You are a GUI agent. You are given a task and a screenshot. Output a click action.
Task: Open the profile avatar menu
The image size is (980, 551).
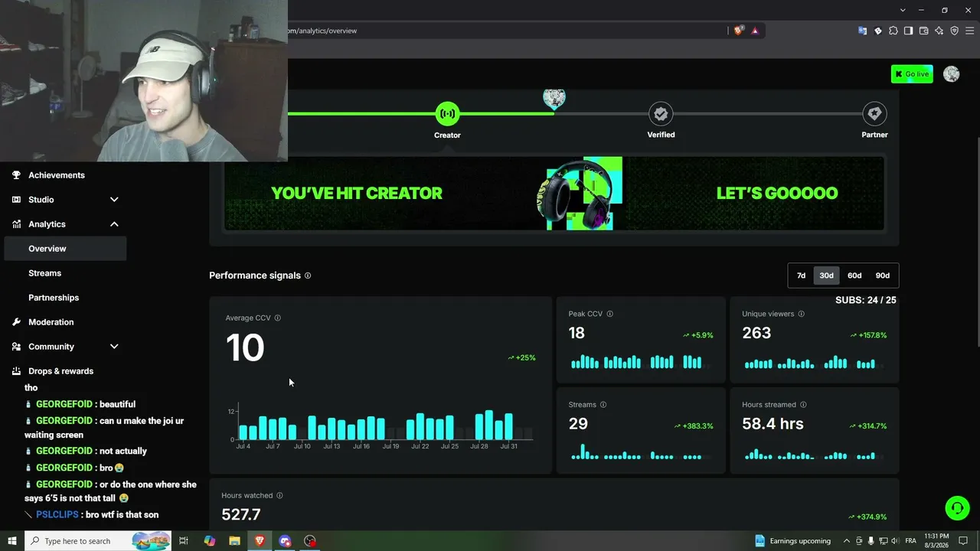point(952,74)
